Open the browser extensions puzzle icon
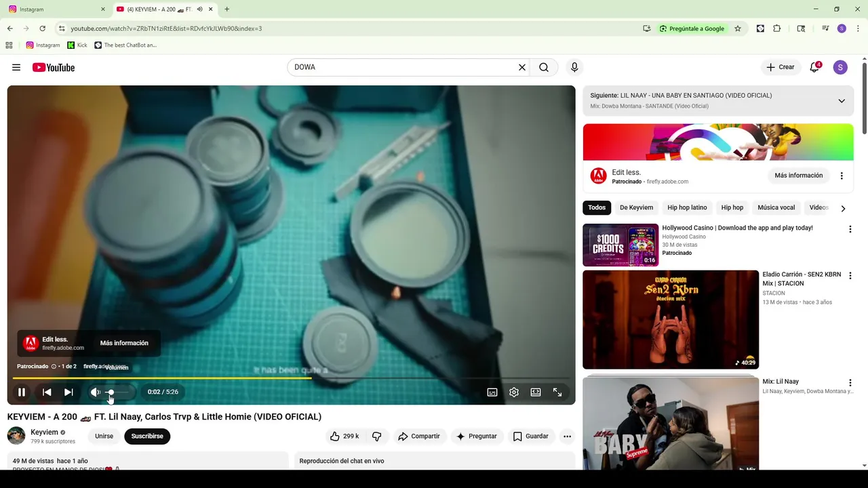Viewport: 868px width, 488px height. pos(777,28)
